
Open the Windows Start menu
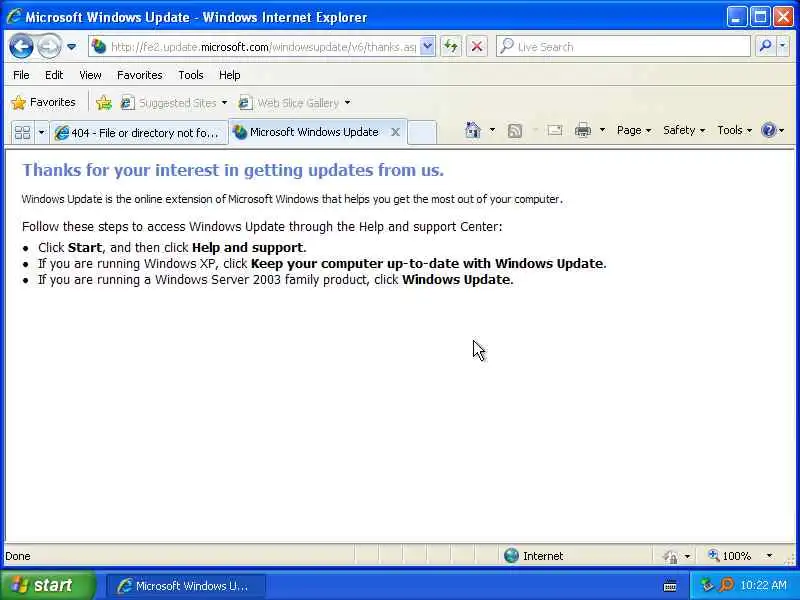pos(47,585)
